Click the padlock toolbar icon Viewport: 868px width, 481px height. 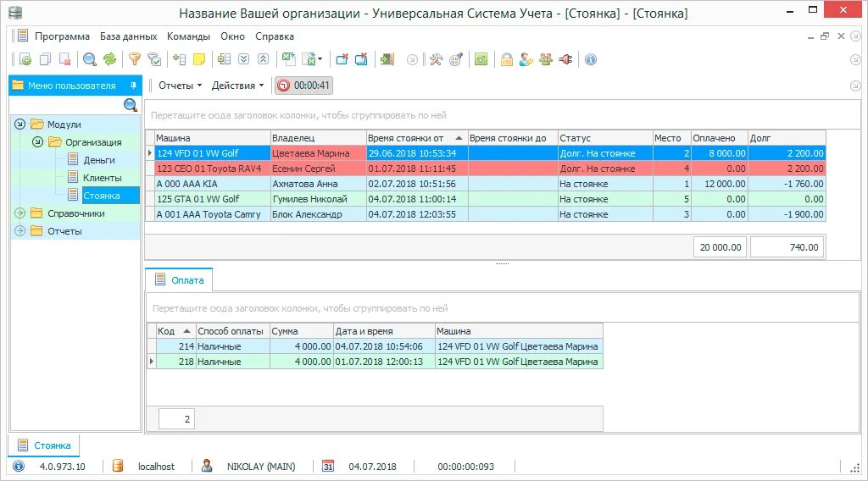pos(507,59)
